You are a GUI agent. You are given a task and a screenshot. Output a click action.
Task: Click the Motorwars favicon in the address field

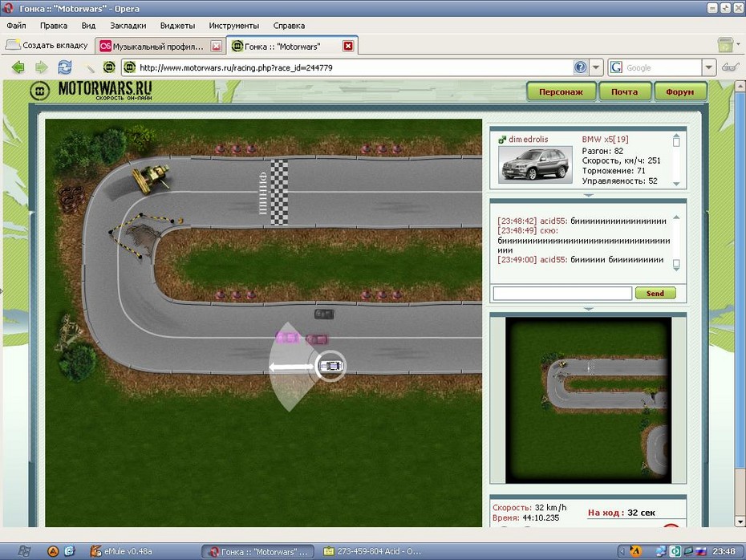[130, 67]
